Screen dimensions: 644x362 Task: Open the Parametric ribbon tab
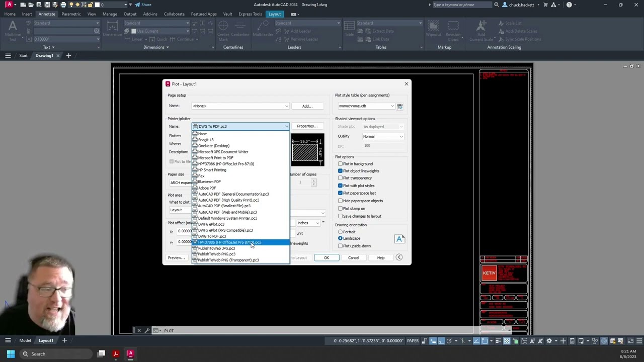coord(71,14)
